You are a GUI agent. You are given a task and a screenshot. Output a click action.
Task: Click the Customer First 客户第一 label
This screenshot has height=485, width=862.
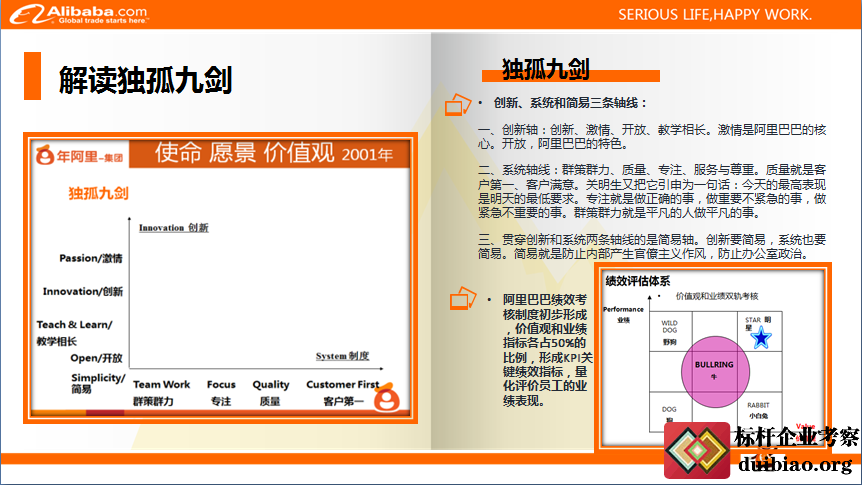[342, 393]
